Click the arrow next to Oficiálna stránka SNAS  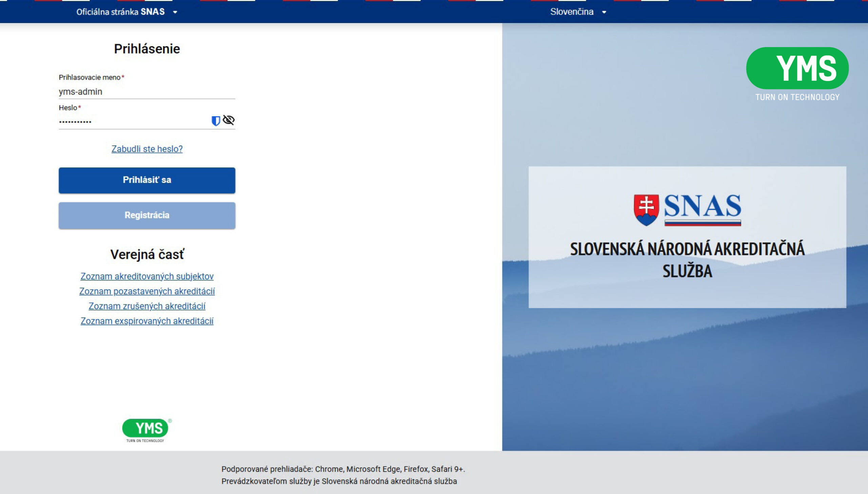click(x=175, y=12)
